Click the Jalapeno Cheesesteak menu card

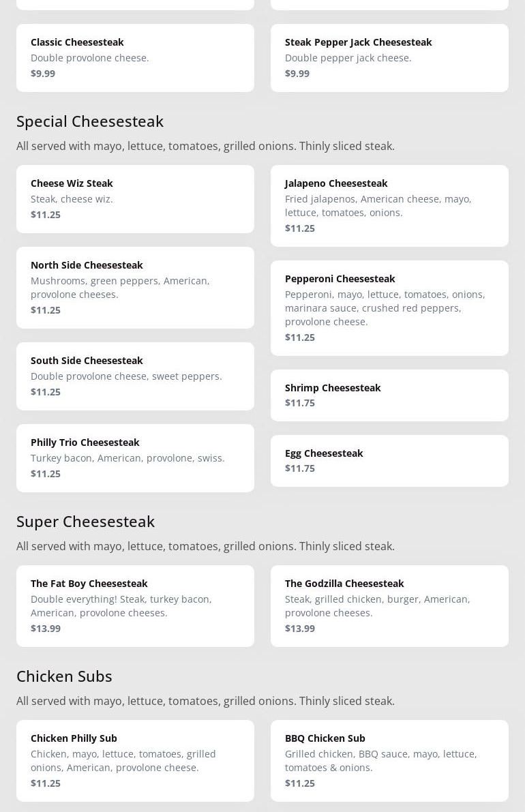389,205
